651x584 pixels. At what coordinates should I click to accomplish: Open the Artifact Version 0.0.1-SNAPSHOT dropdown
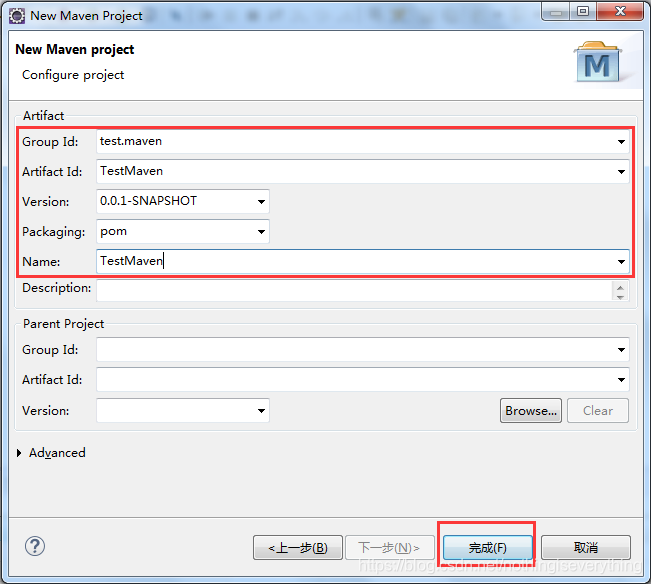coord(261,202)
